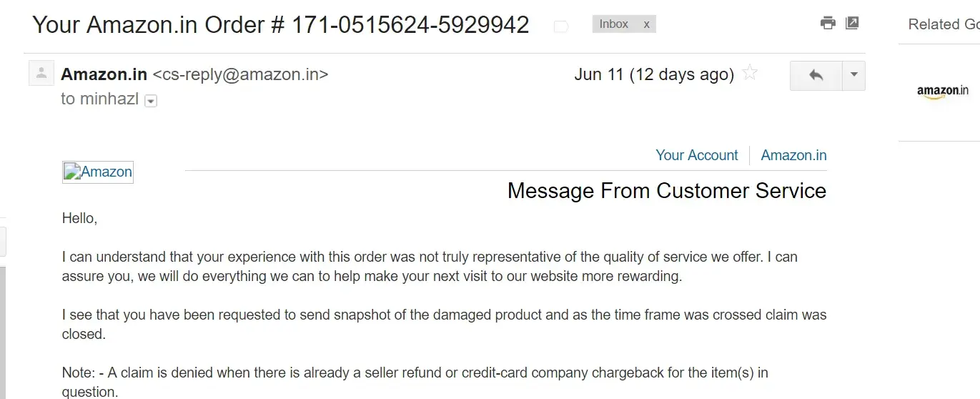Image resolution: width=980 pixels, height=399 pixels.
Task: Toggle the importance marker beside the subject
Action: coord(561,26)
